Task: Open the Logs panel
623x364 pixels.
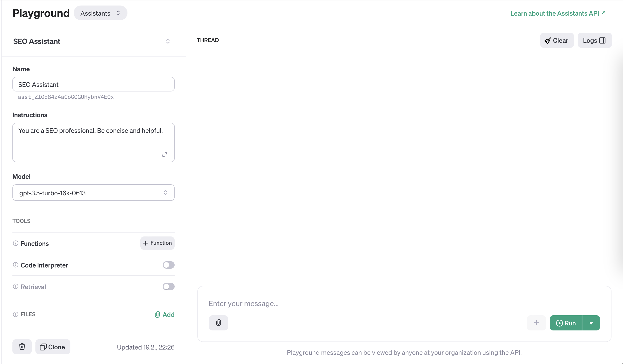Action: tap(594, 40)
